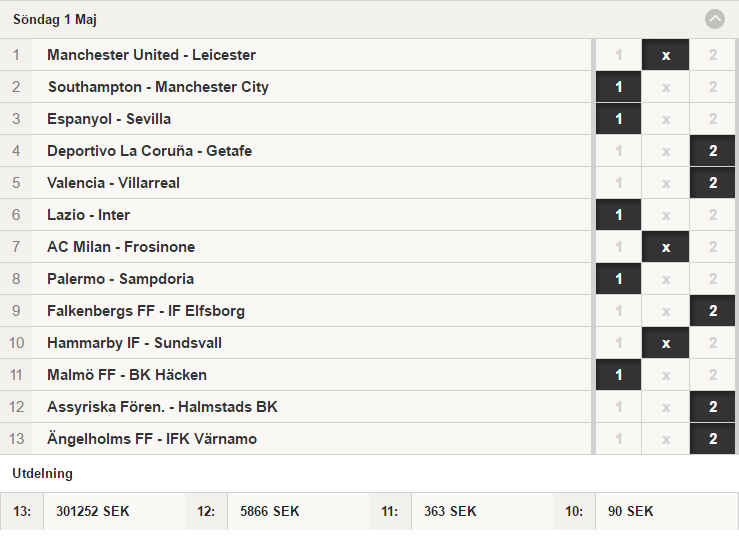
Task: Pick outcome 2 for Manchester United - Leicester
Action: point(713,55)
